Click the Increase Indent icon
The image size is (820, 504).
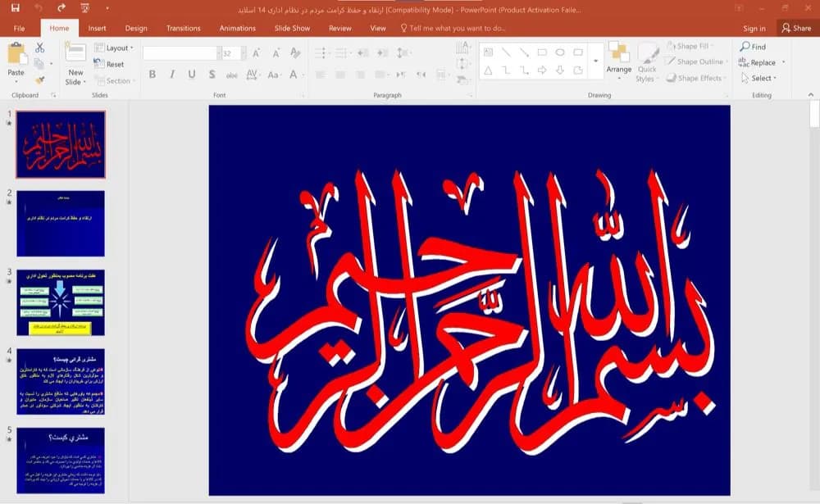click(383, 52)
